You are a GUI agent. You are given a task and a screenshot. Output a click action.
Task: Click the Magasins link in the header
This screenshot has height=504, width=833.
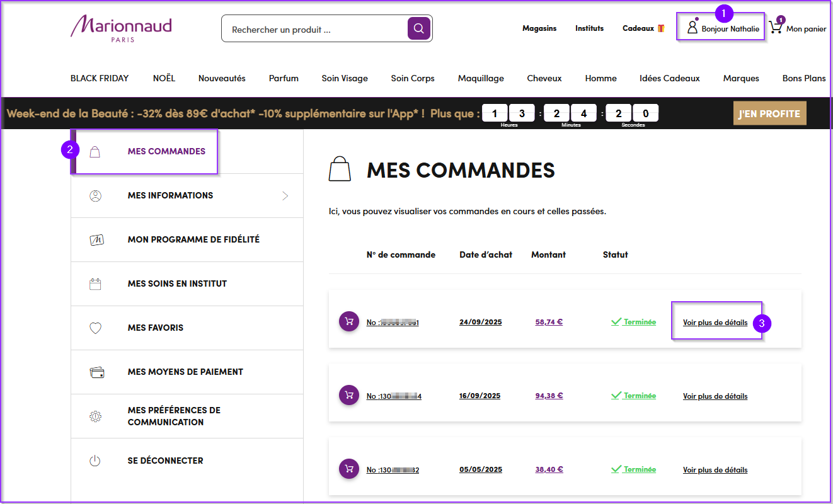539,28
